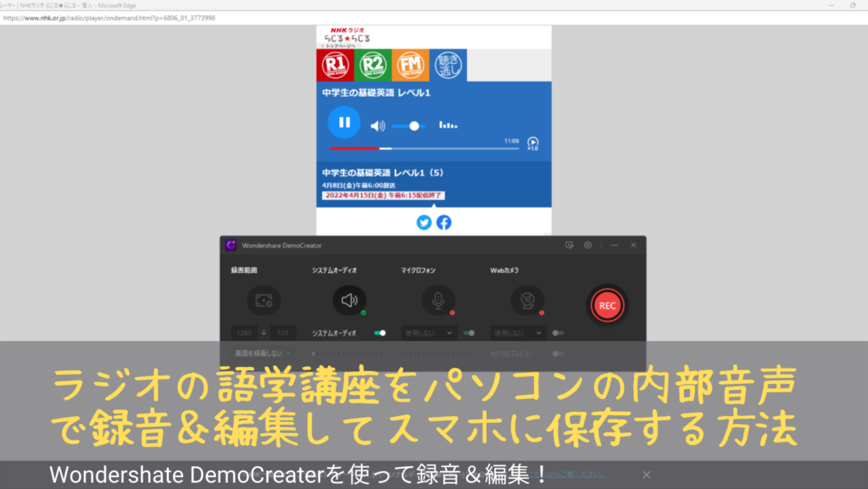Dismiss the bottom notification bar X
868x489 pixels.
[646, 475]
